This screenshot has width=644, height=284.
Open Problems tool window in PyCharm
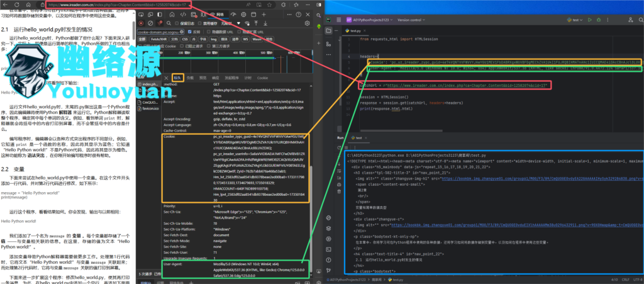(x=328, y=259)
